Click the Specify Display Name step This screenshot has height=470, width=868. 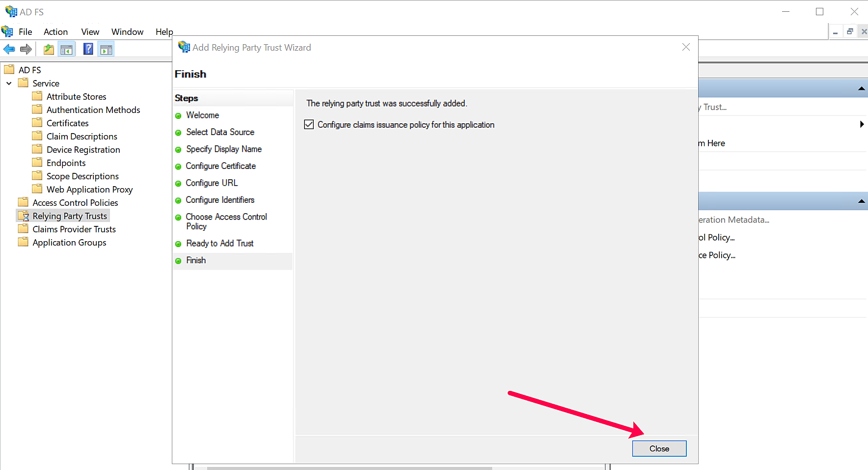(224, 149)
